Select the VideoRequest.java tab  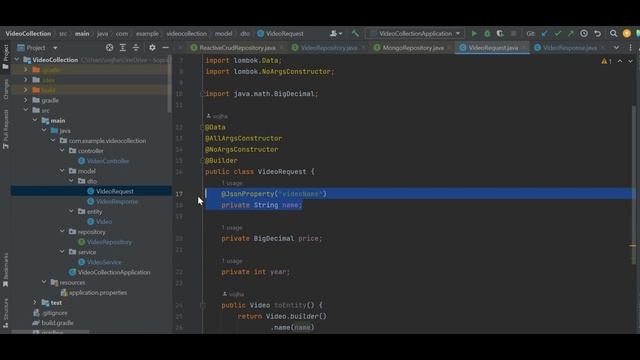(493, 48)
